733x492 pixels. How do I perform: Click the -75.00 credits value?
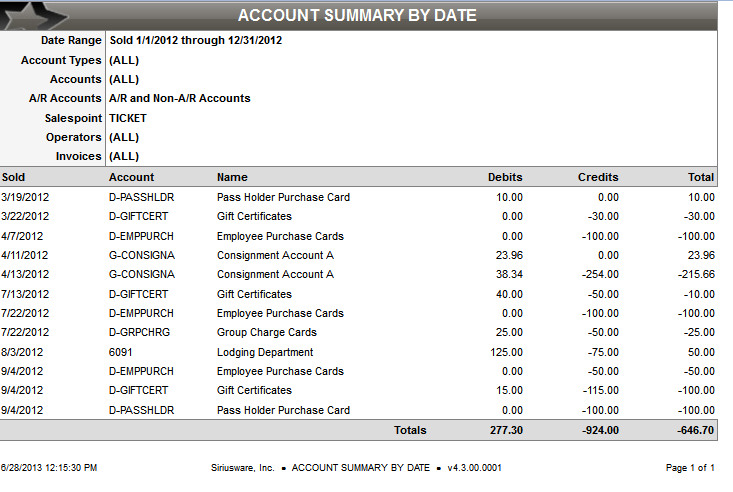pyautogui.click(x=604, y=352)
